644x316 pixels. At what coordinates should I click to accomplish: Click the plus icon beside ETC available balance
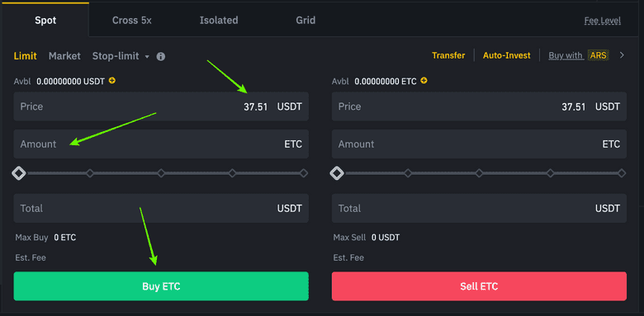(424, 81)
